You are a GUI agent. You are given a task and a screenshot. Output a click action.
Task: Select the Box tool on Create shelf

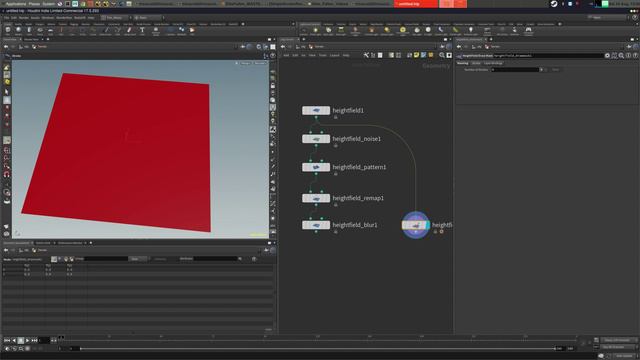(x=8, y=31)
